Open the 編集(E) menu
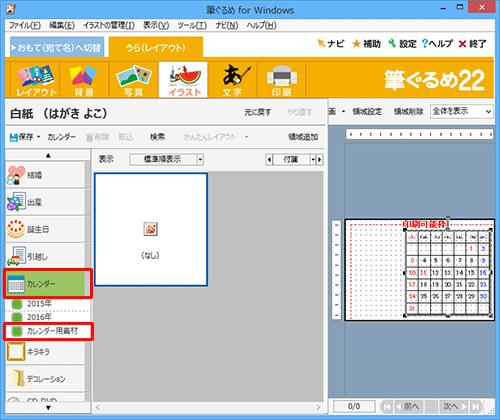500x420 pixels. (62, 25)
